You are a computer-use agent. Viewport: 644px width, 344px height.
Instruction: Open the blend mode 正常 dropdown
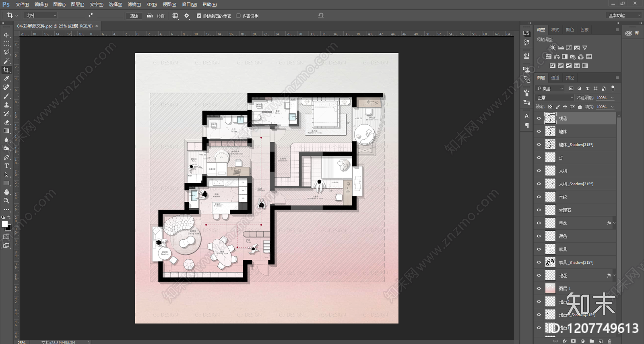(x=555, y=97)
